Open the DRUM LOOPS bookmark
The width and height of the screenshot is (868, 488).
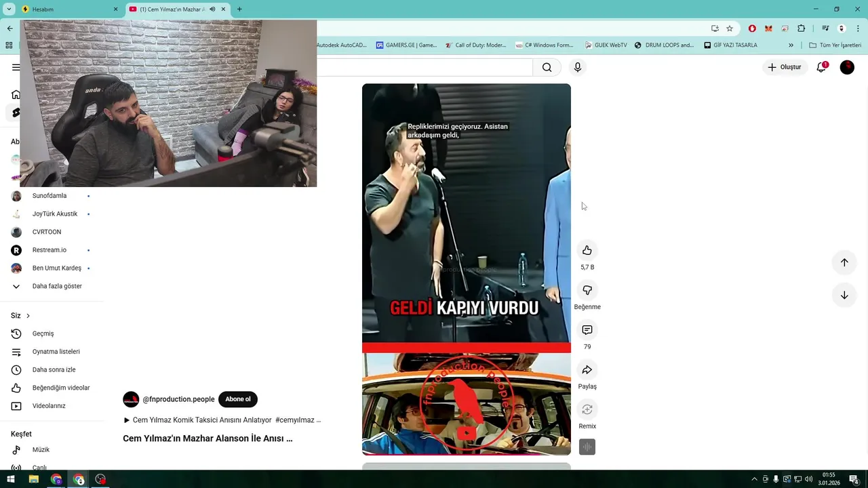664,45
